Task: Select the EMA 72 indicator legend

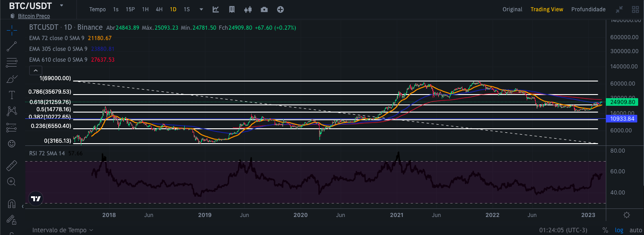Action: tap(70, 38)
